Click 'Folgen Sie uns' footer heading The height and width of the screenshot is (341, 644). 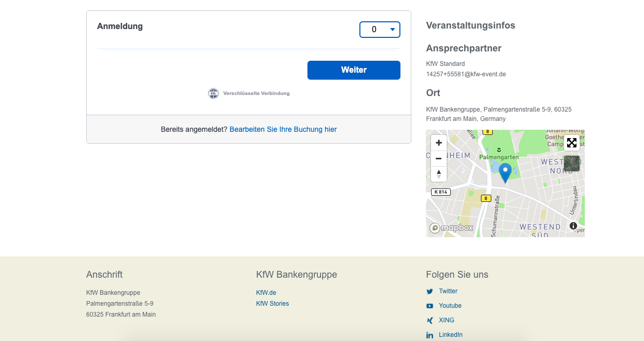click(457, 275)
